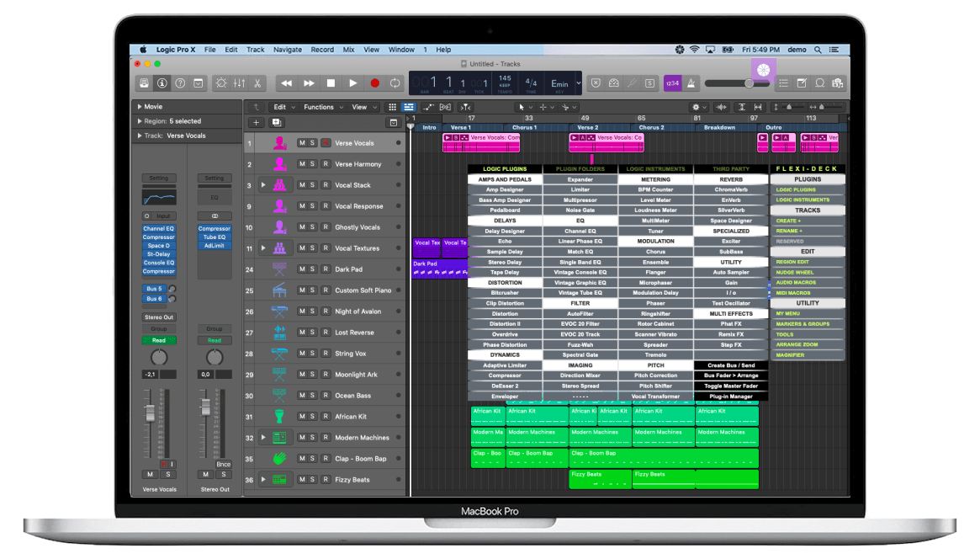Open the Mixer from the control bar
The height and width of the screenshot is (559, 980).
coord(240,83)
